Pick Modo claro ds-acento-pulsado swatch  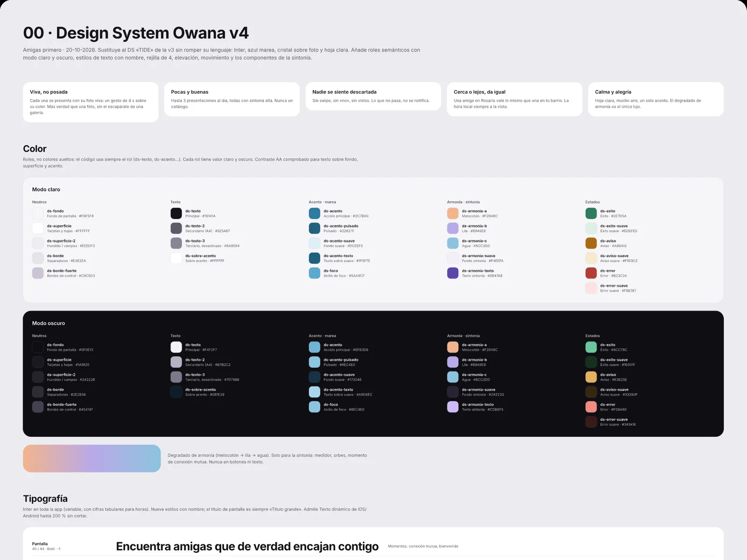coord(314,228)
